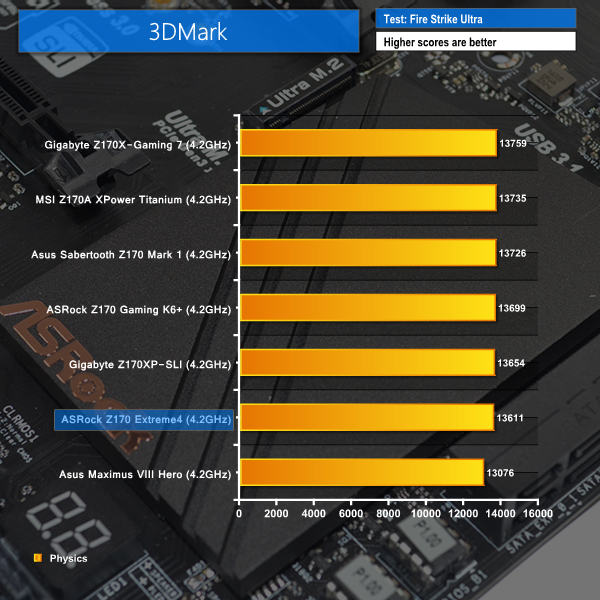600x600 pixels.
Task: Click the orange Physics legend swatch
Action: (38, 558)
